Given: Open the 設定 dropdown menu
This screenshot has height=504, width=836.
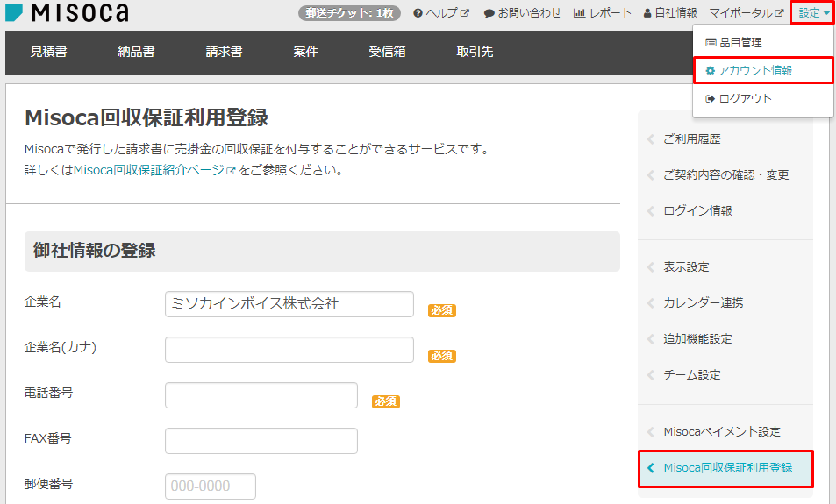Looking at the screenshot, I should click(x=813, y=13).
